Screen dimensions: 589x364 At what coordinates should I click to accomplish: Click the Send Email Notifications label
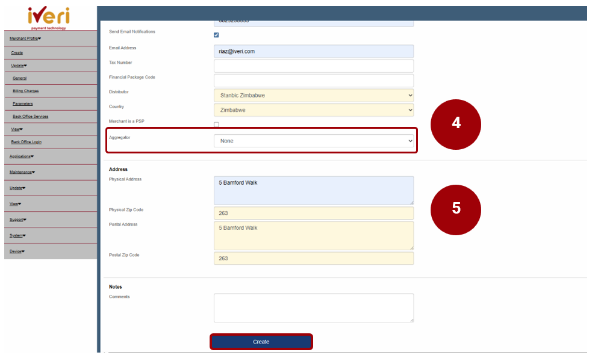click(x=132, y=31)
